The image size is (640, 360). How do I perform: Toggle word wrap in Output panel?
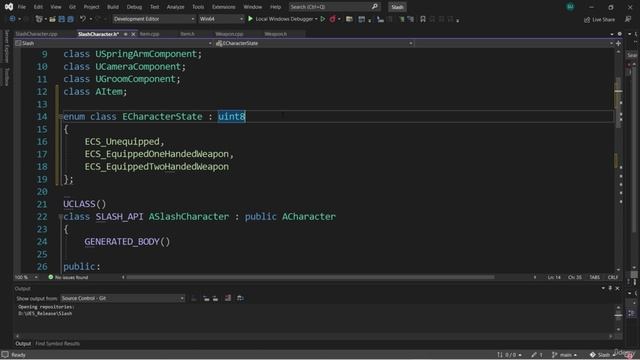pos(240,298)
